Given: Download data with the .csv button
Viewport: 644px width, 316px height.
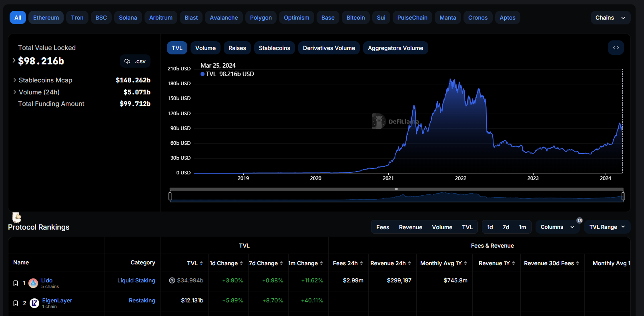Looking at the screenshot, I should click(135, 61).
